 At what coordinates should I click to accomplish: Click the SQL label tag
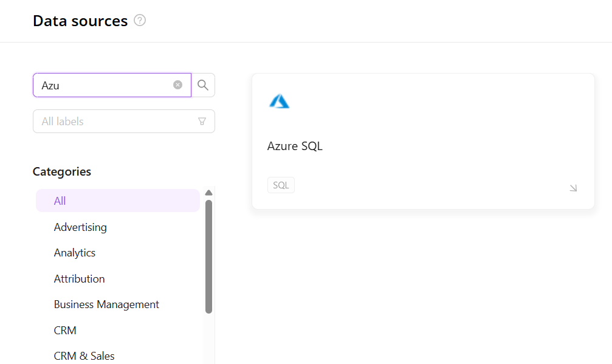pos(281,185)
